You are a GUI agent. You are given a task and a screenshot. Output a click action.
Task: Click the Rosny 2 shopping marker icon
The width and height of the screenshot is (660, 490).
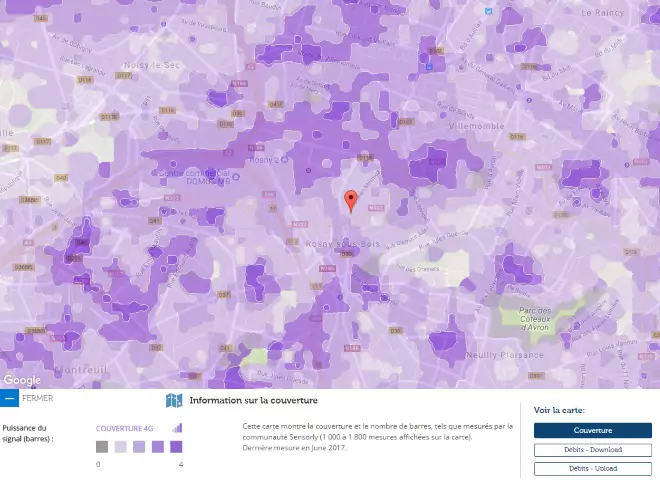[285, 160]
